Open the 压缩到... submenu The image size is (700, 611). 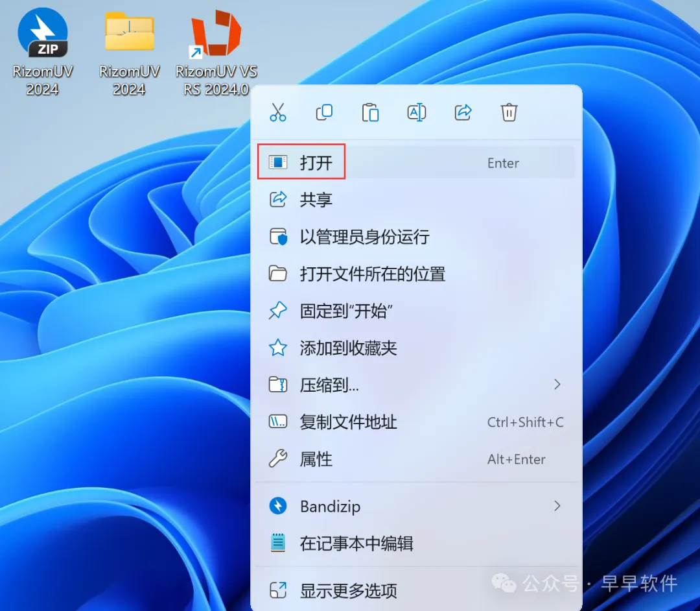tap(416, 385)
